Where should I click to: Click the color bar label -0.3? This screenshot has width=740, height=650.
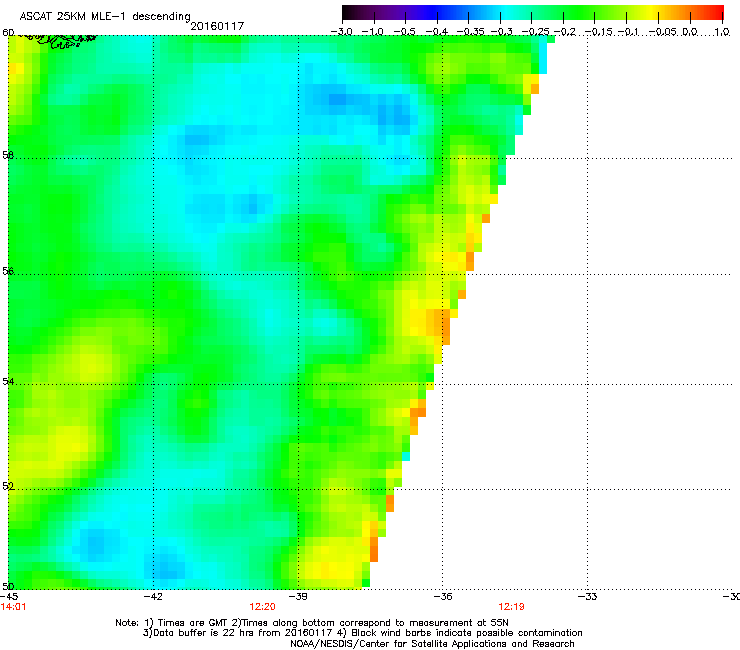pyautogui.click(x=501, y=32)
